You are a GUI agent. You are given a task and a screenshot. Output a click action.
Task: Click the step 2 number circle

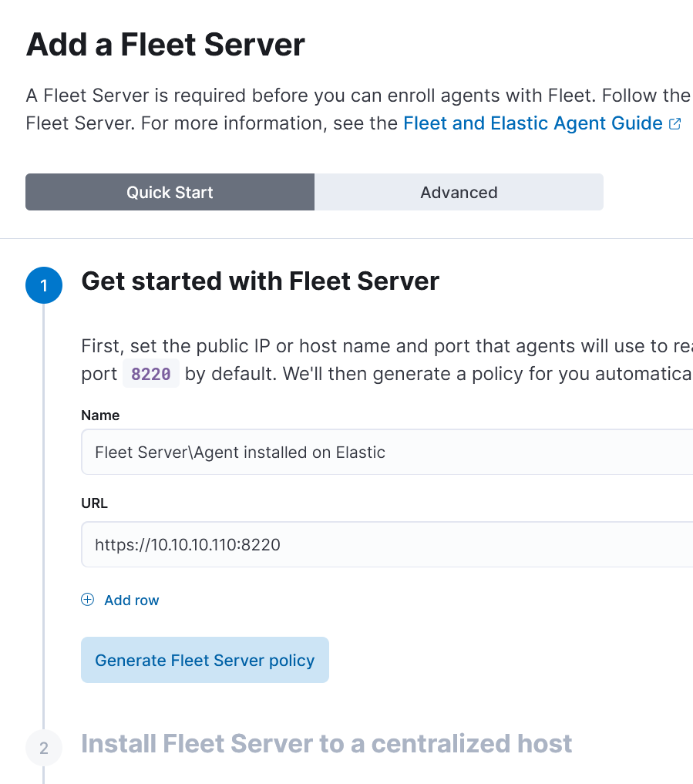[x=44, y=748]
